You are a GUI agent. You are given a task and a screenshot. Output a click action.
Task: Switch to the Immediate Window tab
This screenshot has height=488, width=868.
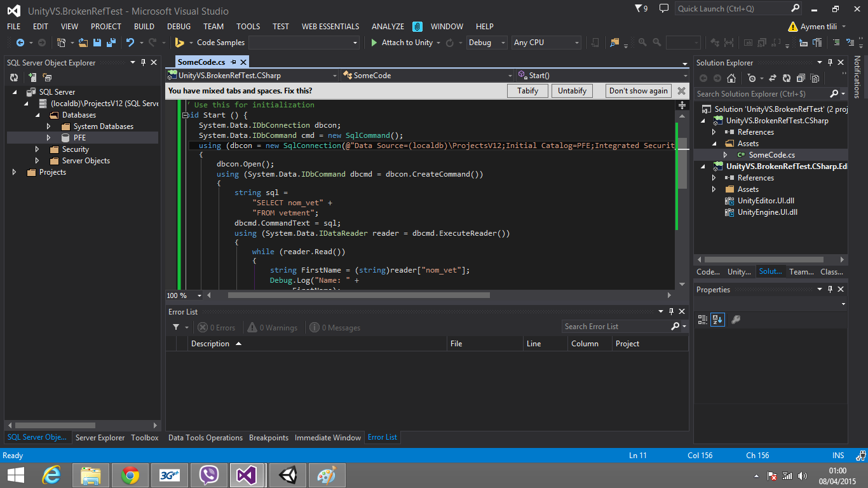[x=328, y=438]
